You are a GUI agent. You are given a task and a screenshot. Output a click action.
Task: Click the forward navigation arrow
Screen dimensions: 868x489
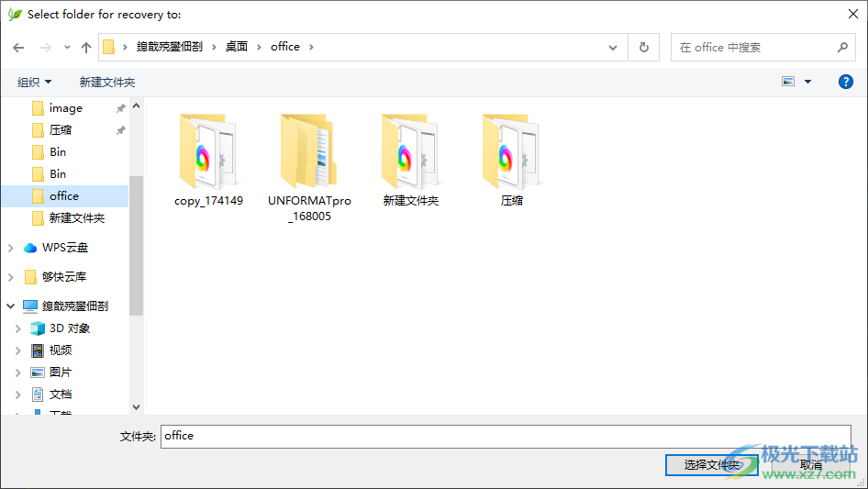45,48
